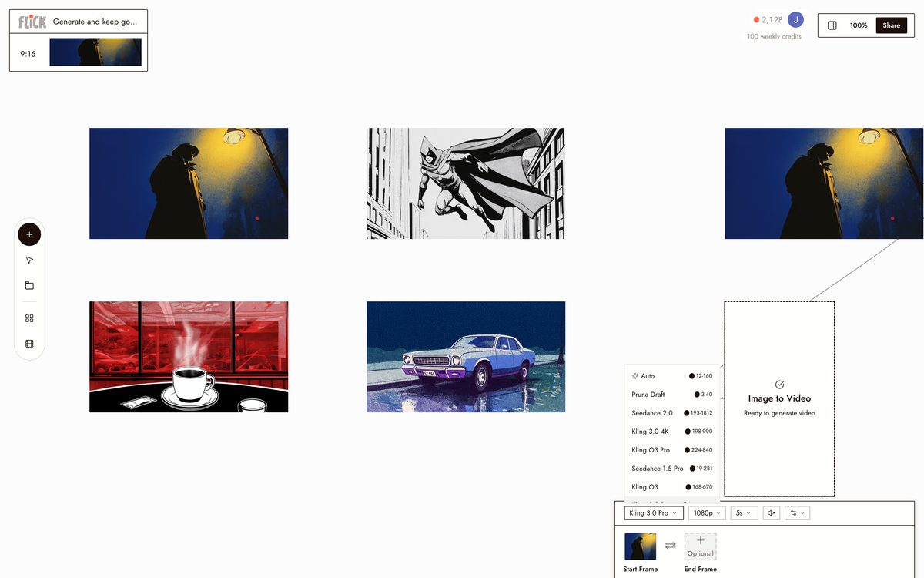Swap start and end frames

[x=670, y=545]
